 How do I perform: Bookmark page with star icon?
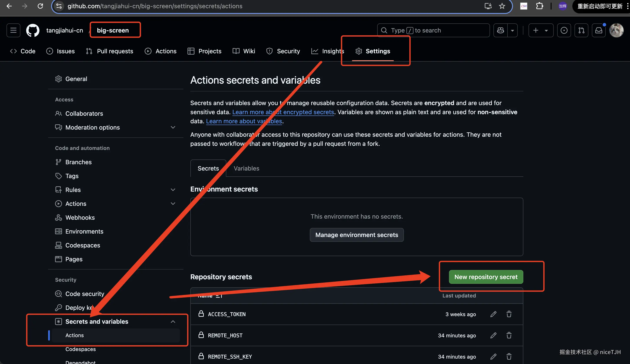[x=502, y=6]
